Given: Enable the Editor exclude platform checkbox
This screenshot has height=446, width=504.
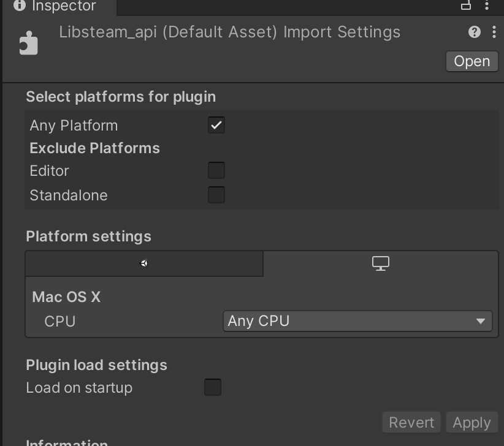Looking at the screenshot, I should pyautogui.click(x=216, y=170).
